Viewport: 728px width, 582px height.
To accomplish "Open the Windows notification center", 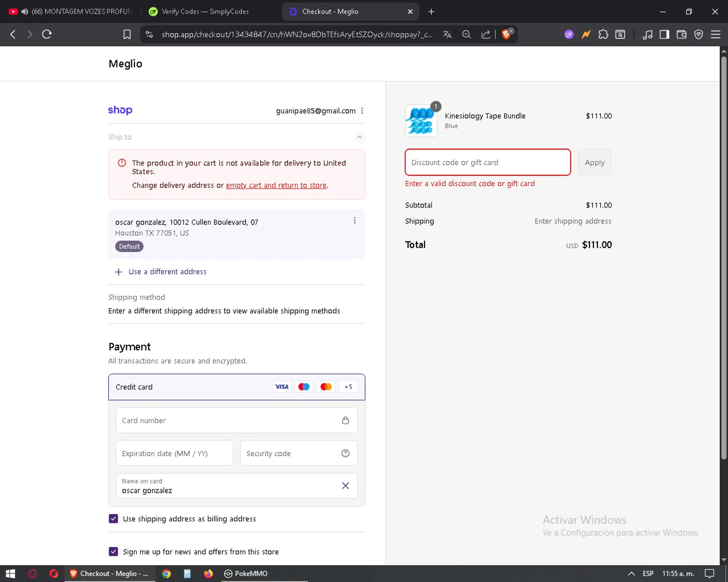I will click(x=710, y=574).
